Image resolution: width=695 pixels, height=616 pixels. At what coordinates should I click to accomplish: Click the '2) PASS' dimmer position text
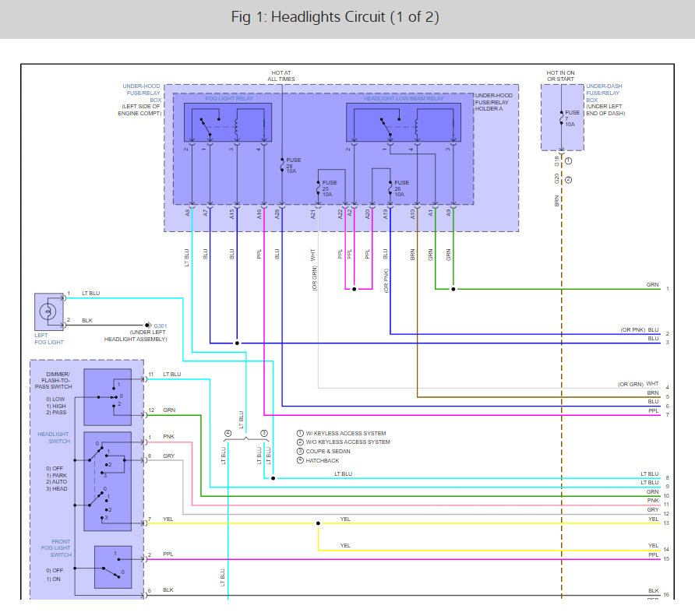coord(56,412)
